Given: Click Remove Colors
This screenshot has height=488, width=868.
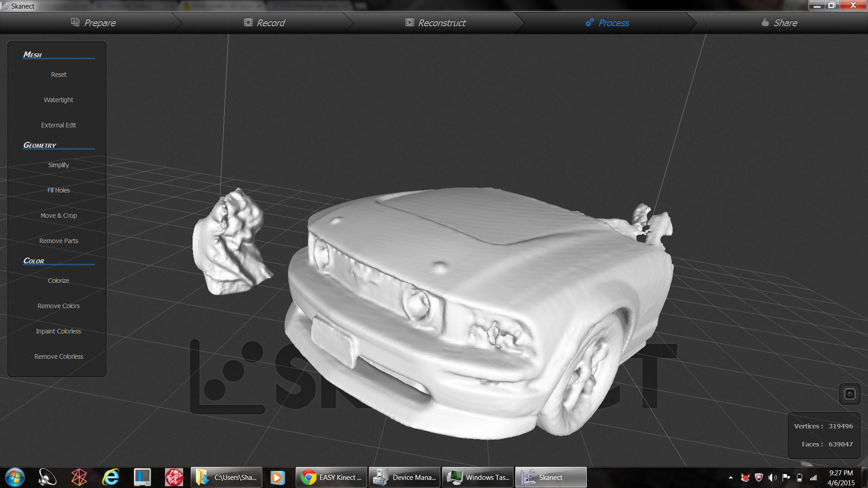Looking at the screenshot, I should pos(58,306).
